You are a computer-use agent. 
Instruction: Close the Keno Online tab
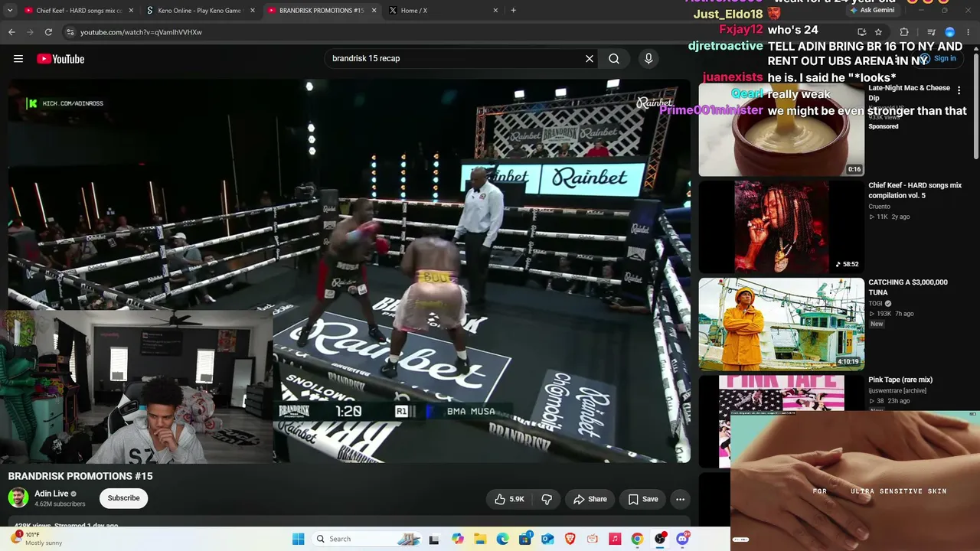click(253, 11)
